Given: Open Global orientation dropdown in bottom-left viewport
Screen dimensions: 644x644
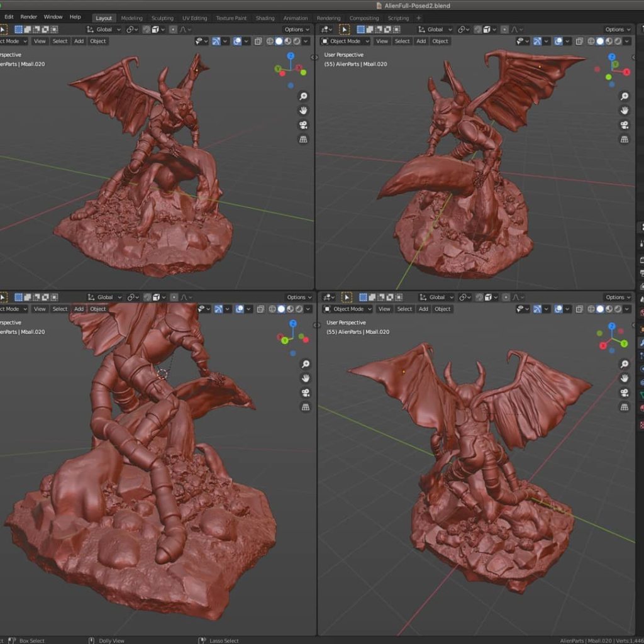Looking at the screenshot, I should point(104,297).
